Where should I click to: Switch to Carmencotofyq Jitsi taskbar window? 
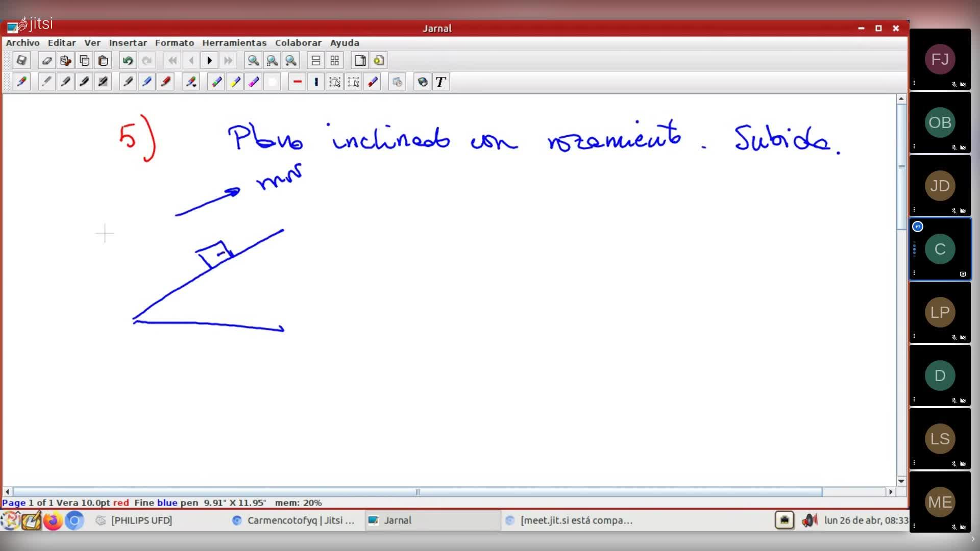pos(293,520)
